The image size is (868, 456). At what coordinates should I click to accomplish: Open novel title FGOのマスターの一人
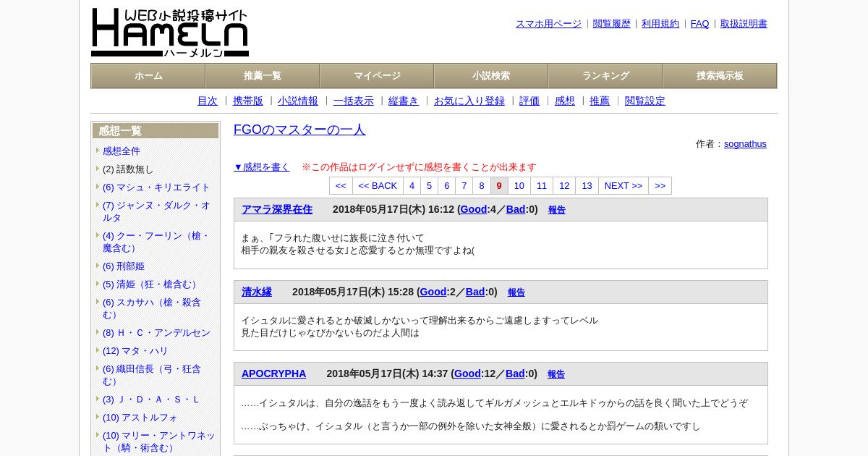point(299,130)
